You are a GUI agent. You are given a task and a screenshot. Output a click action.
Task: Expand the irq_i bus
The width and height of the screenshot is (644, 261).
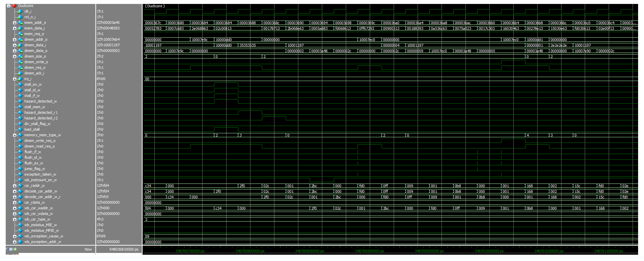15,79
